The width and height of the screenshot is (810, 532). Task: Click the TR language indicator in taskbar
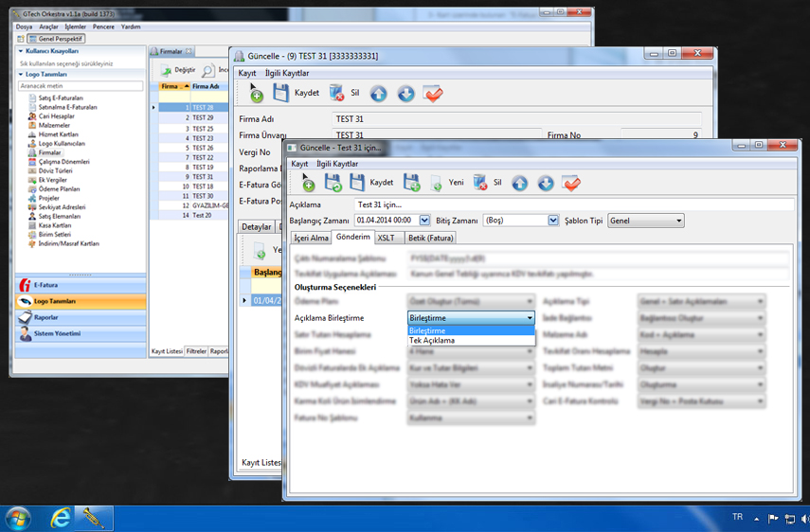[738, 517]
